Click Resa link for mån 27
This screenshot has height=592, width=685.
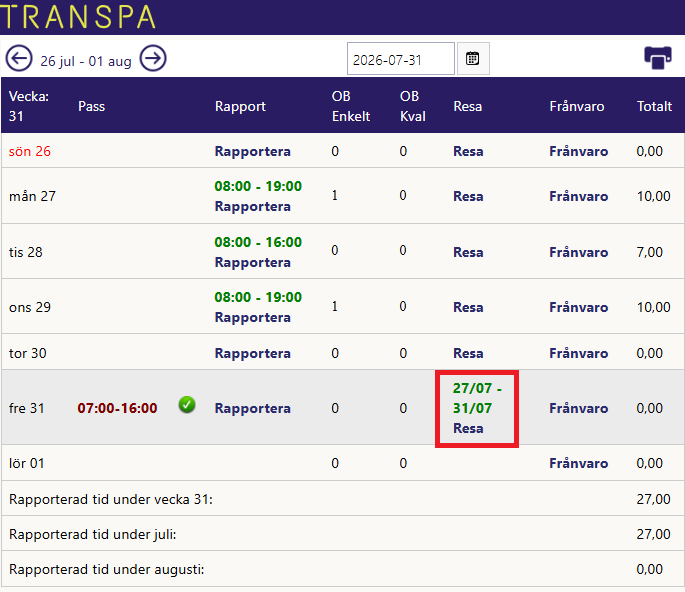pos(468,196)
